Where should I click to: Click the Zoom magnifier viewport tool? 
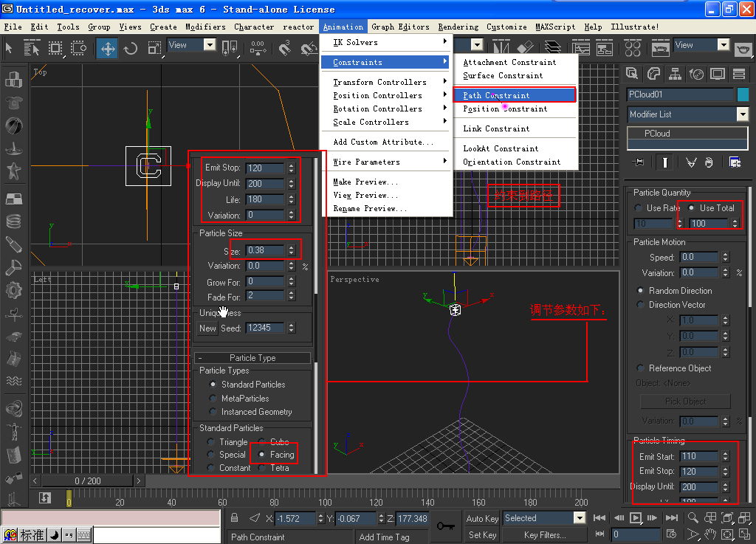click(693, 518)
